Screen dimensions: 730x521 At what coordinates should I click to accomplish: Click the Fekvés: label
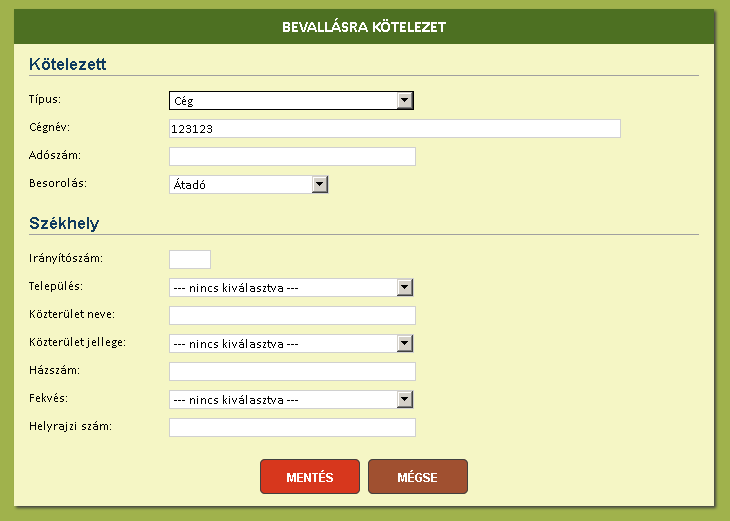point(48,398)
